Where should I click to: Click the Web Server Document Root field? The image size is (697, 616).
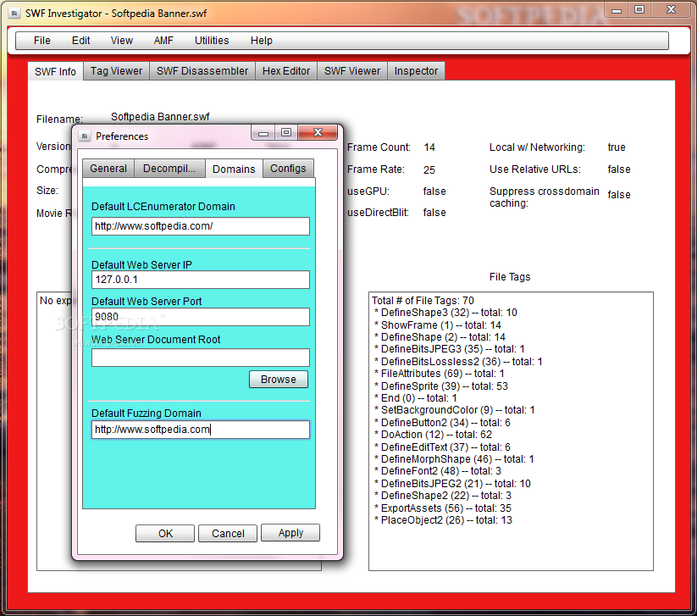click(201, 358)
